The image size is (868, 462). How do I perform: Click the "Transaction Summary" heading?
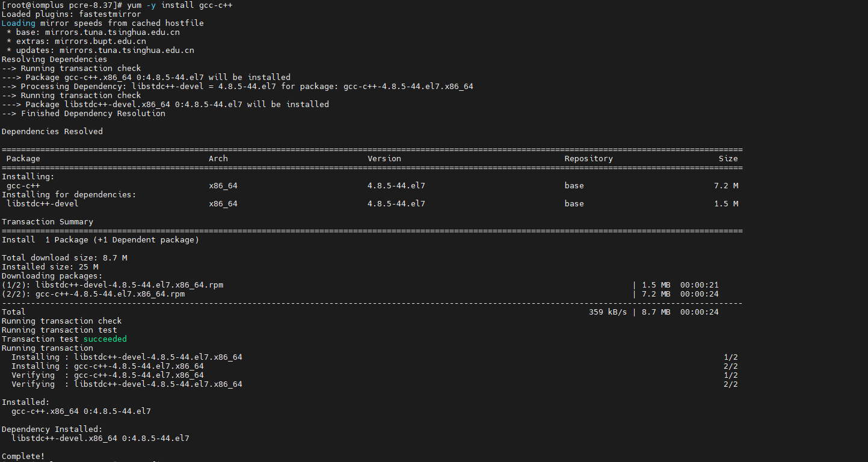[47, 221]
